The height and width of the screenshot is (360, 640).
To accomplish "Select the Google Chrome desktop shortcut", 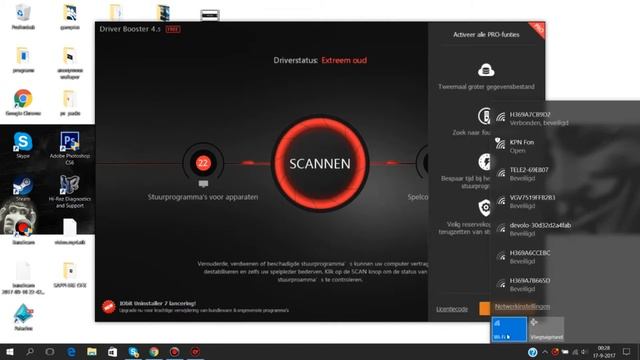I will tap(23, 103).
